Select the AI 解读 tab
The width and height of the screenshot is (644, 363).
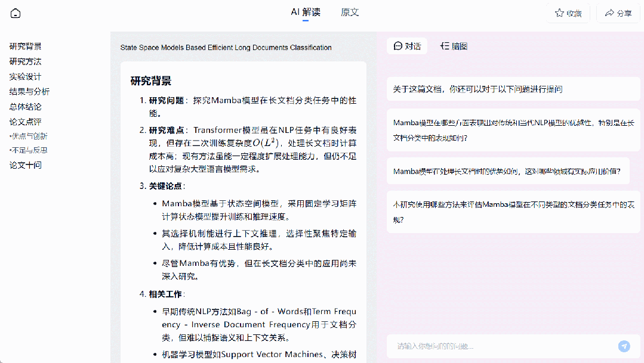tap(304, 11)
